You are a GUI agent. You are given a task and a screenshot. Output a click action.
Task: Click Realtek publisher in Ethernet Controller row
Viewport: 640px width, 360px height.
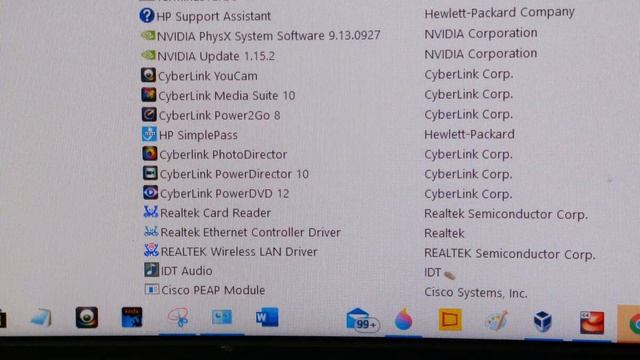(x=444, y=233)
